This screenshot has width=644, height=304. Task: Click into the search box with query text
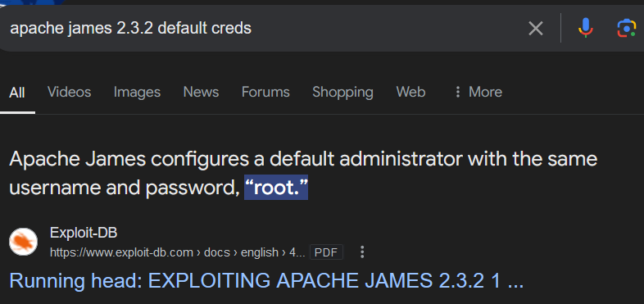tap(263, 29)
